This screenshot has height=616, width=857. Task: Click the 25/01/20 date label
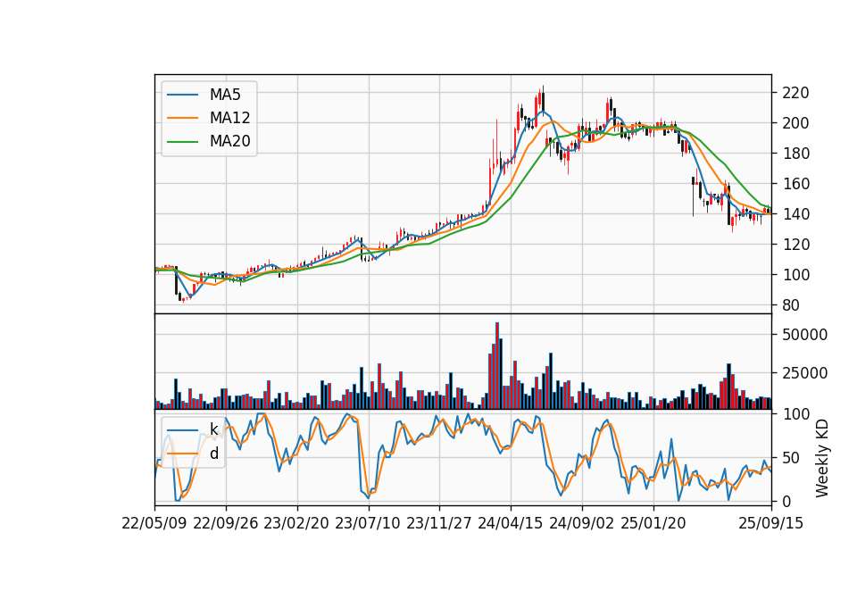pos(653,524)
